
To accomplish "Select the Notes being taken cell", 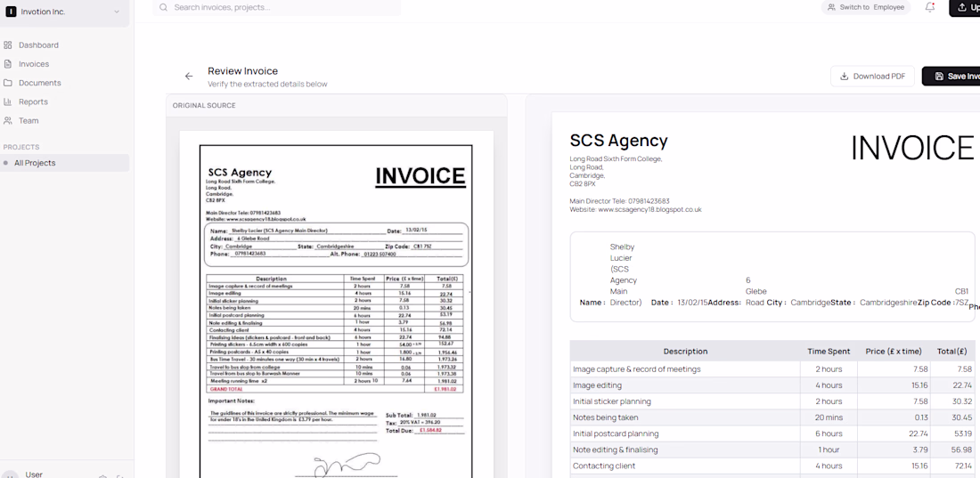I will click(685, 417).
